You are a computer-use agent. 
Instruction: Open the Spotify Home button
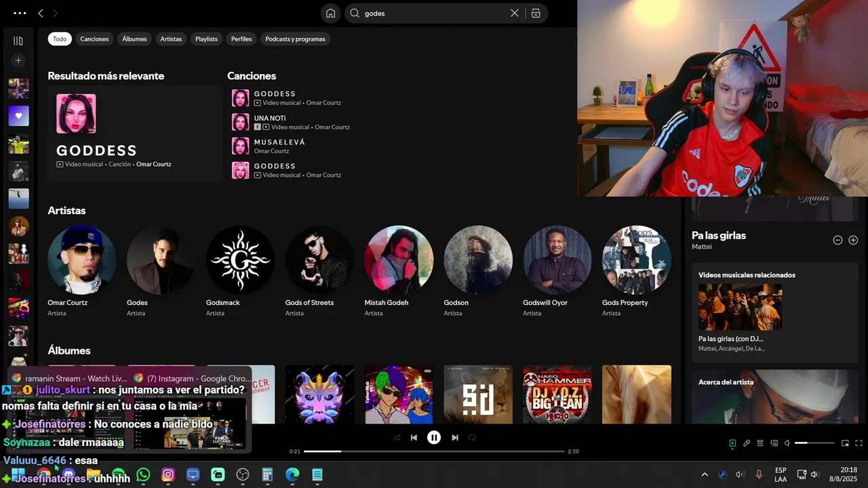(x=330, y=13)
